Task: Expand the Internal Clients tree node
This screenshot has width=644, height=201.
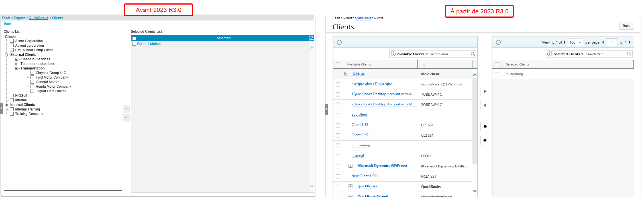Action: pyautogui.click(x=6, y=105)
